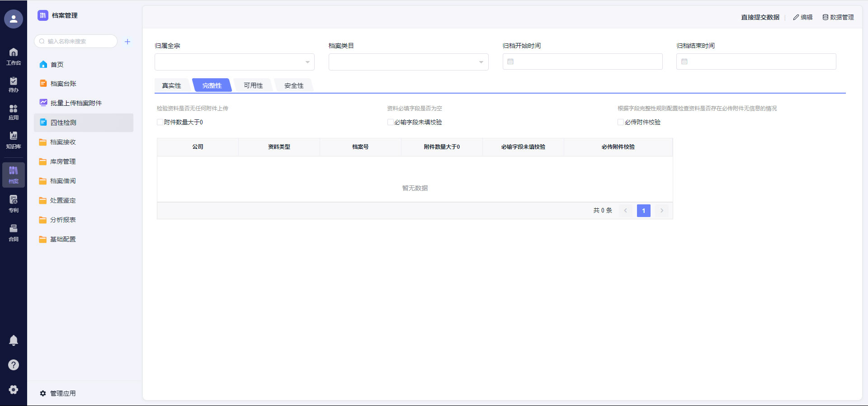Viewport: 868px width, 406px height.
Task: Open the 待办 to-do icon
Action: (x=14, y=84)
